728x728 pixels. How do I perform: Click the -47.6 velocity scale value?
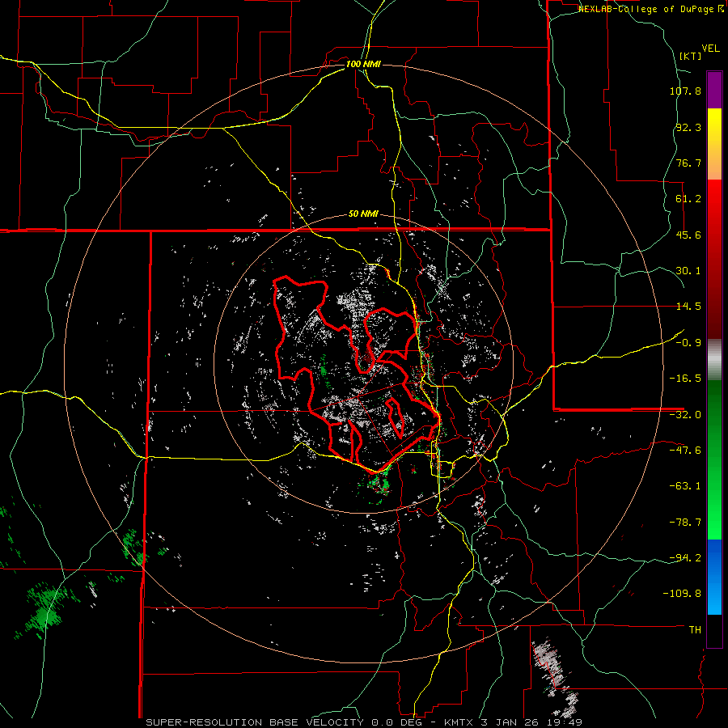pyautogui.click(x=685, y=451)
